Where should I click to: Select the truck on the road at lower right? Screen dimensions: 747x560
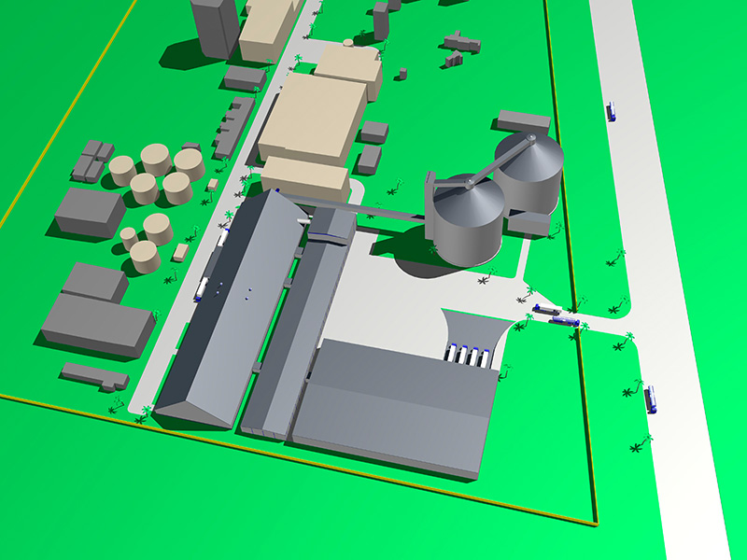coord(650,398)
